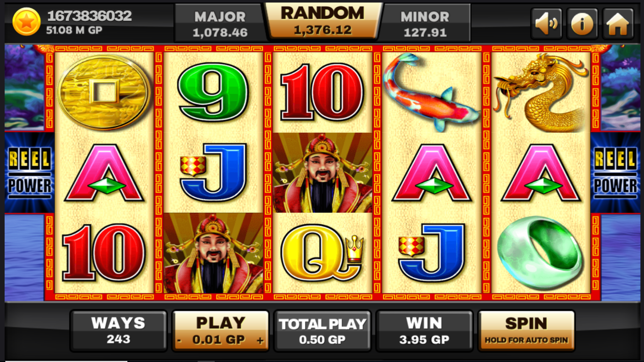Select the RANDOM jackpot tab
644x362 pixels.
(323, 21)
